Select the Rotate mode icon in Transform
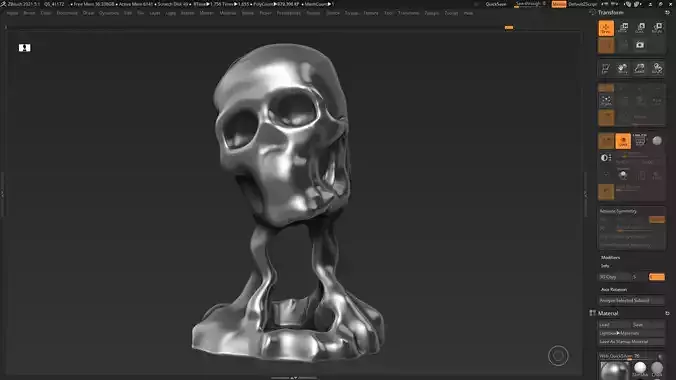The image size is (676, 380). tap(657, 28)
